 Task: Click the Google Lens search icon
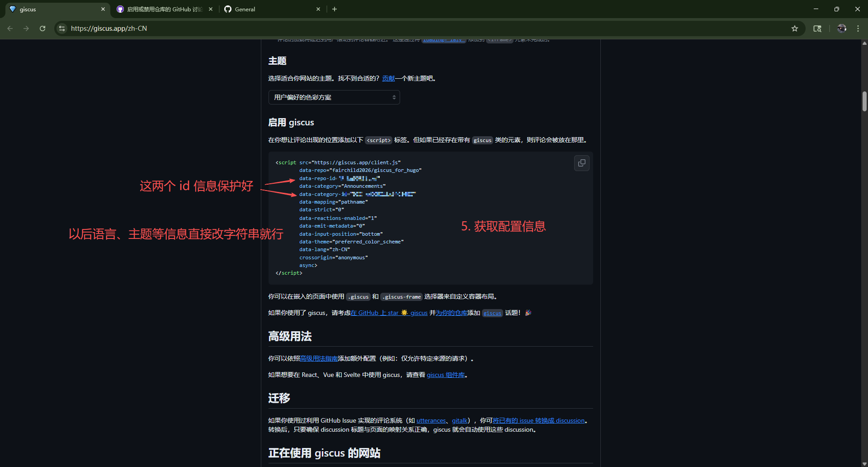(817, 29)
